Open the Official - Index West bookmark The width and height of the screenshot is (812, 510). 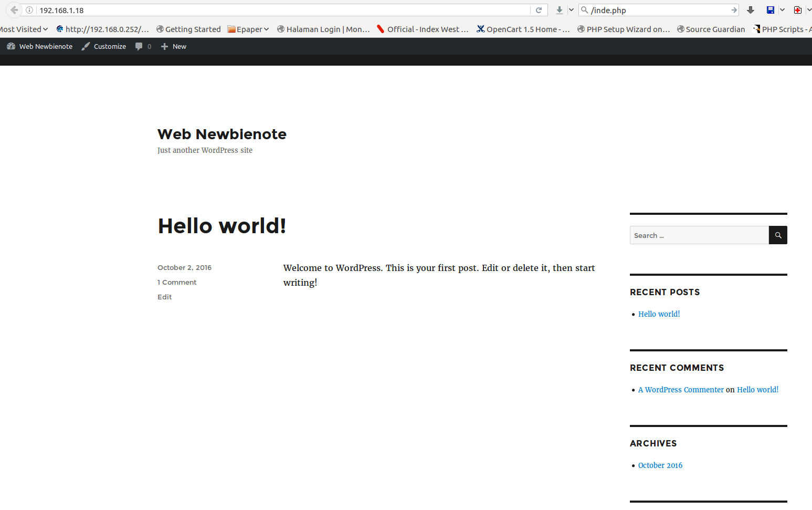(x=423, y=29)
